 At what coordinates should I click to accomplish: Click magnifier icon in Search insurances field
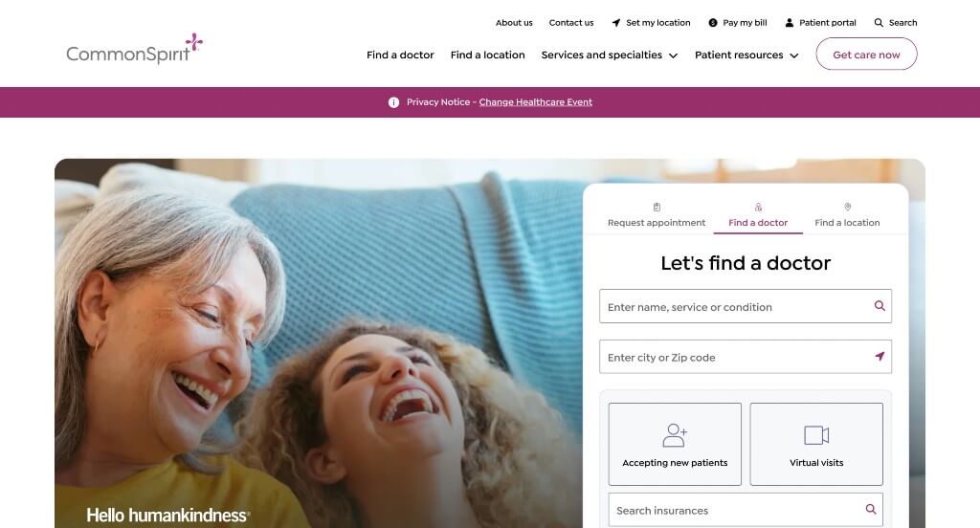tap(871, 509)
